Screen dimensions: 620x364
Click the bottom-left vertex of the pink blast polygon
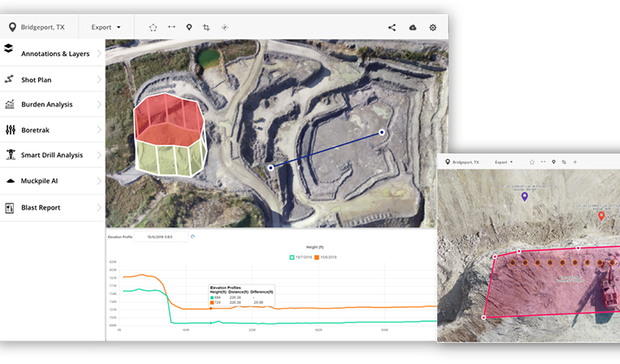tap(484, 318)
